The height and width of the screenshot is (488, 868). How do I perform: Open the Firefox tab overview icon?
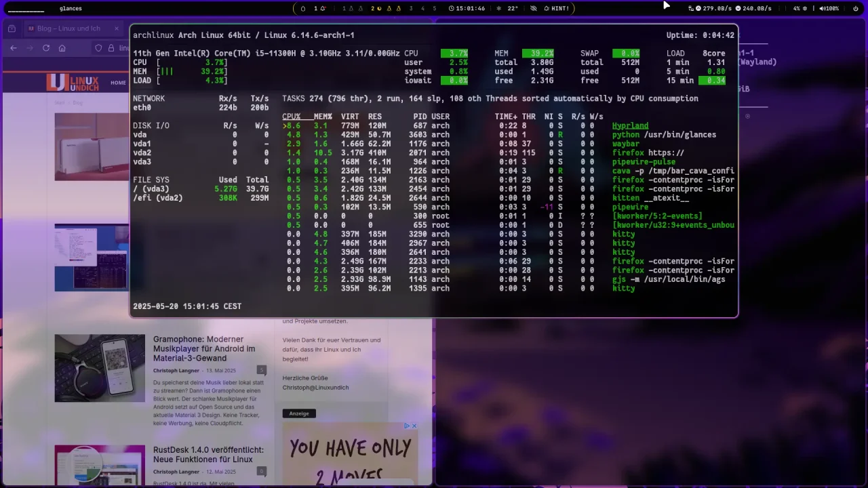(12, 28)
